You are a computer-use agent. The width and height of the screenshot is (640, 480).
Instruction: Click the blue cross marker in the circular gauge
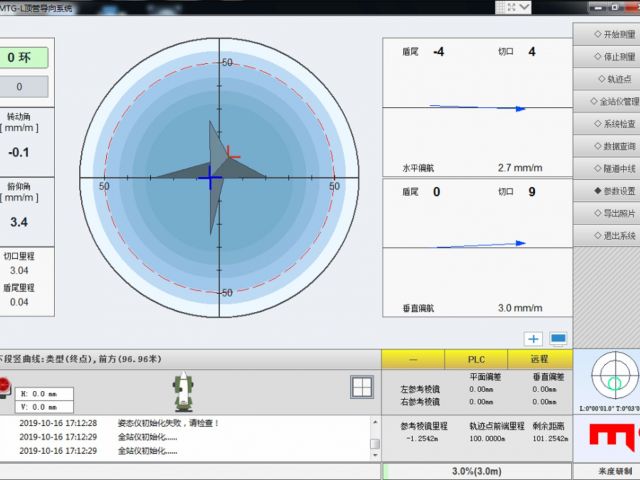pyautogui.click(x=210, y=178)
